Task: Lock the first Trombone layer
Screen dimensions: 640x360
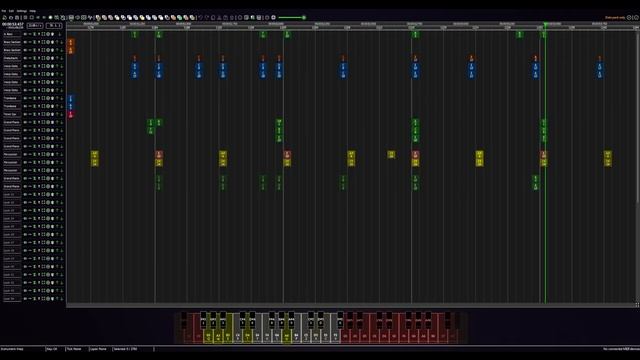Action: pos(34,98)
